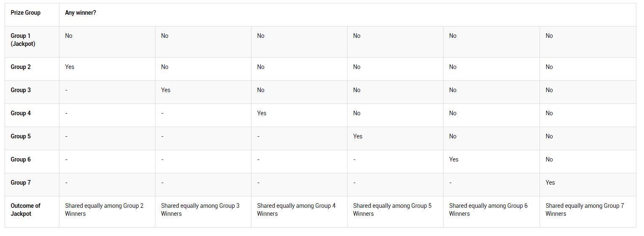Select the "Group 4" row label
Viewport: 644px width, 236px height.
[21, 113]
